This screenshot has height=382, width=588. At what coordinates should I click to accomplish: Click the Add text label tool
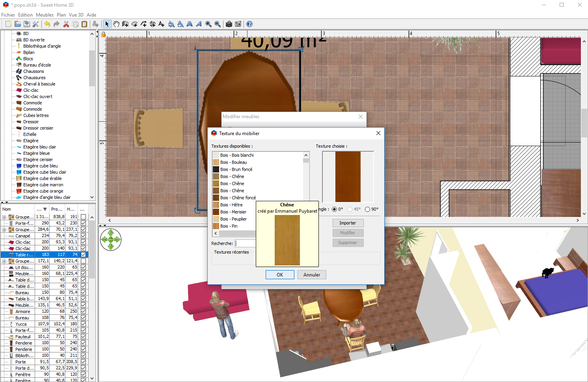click(x=162, y=24)
